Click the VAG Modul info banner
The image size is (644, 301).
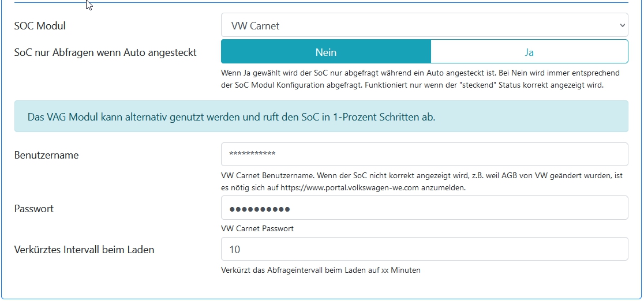click(321, 117)
